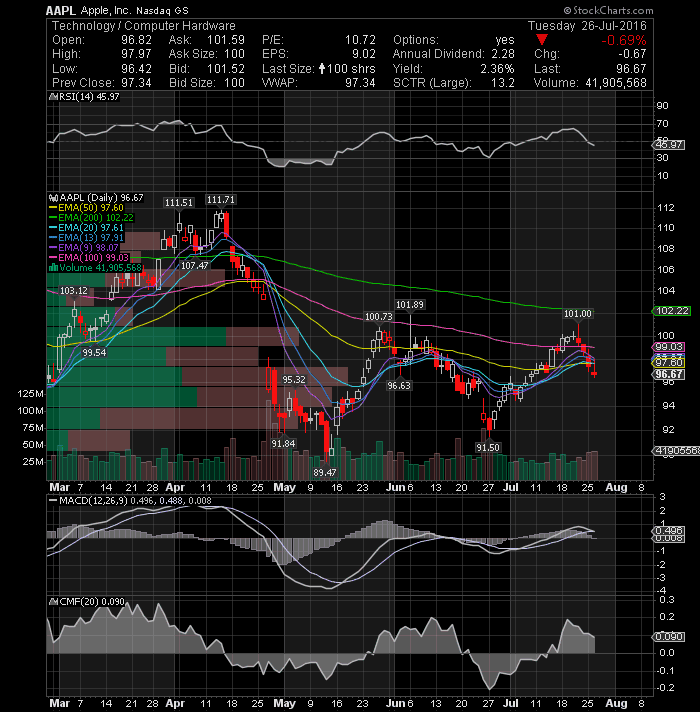Click the green 102.22 tag on price axis

(671, 311)
